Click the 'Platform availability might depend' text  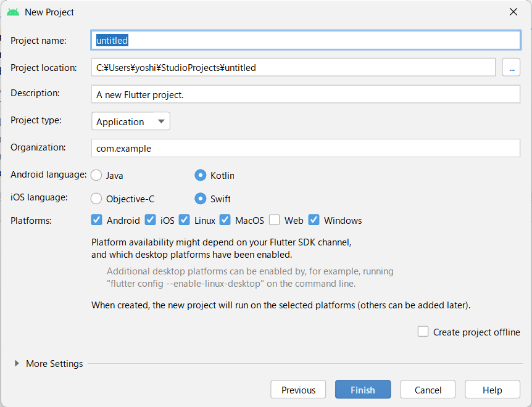(x=221, y=242)
